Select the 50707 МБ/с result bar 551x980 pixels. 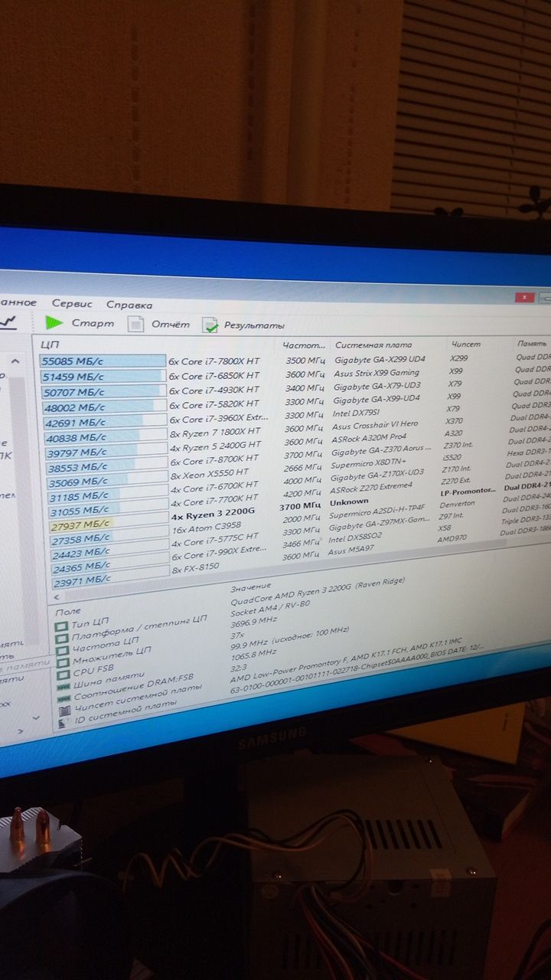coord(103,392)
